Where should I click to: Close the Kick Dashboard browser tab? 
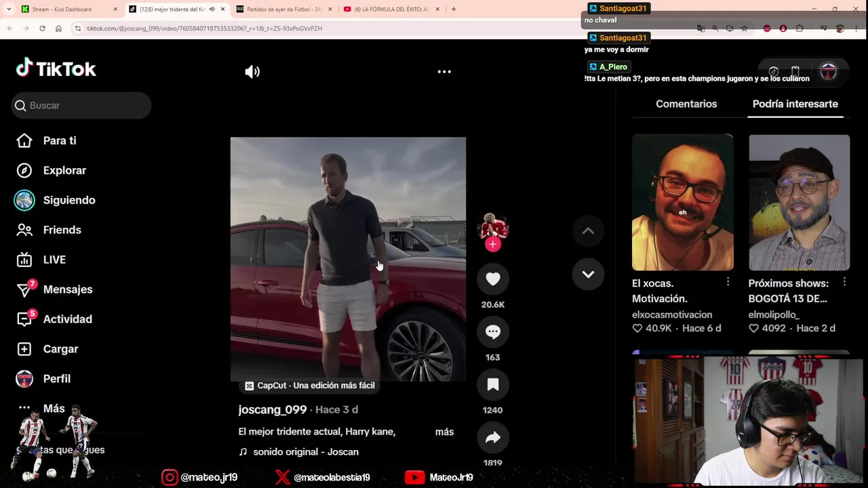click(x=115, y=9)
